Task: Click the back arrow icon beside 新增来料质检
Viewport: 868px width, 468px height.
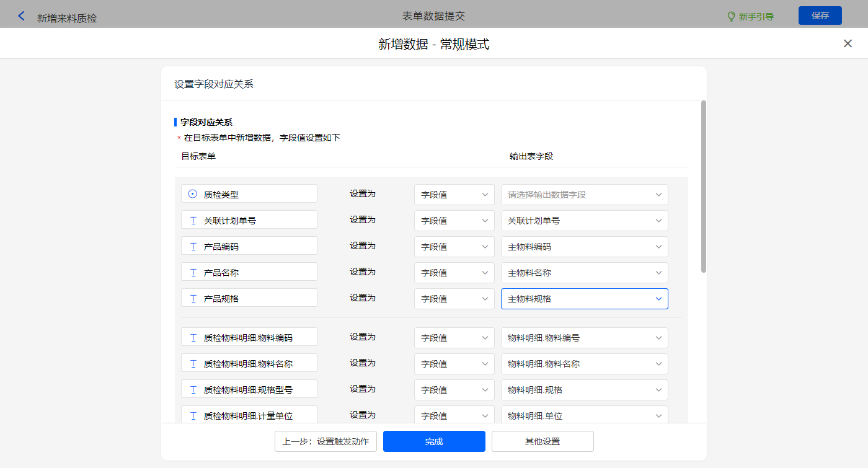Action: (x=22, y=16)
